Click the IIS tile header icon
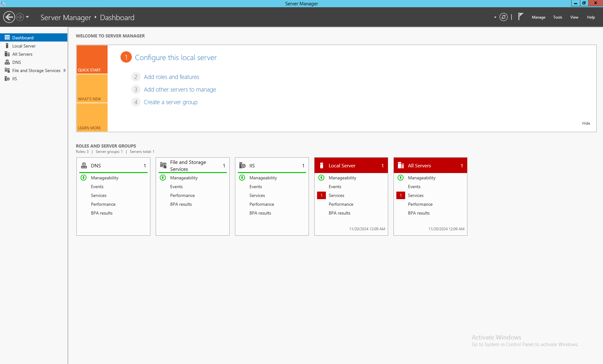This screenshot has height=364, width=603. 243,165
